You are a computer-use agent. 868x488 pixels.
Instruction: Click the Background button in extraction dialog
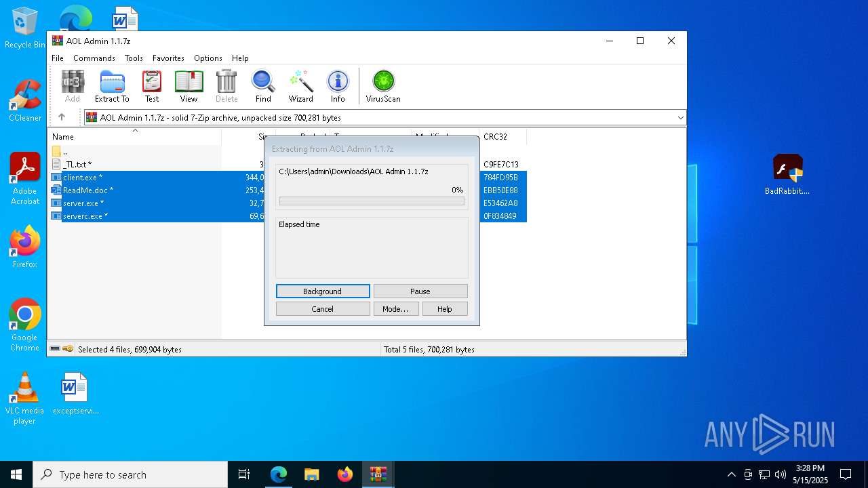323,291
